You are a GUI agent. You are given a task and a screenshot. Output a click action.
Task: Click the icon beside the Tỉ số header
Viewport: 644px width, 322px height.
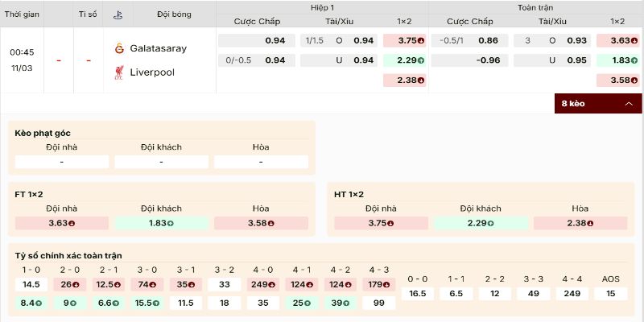click(x=118, y=14)
